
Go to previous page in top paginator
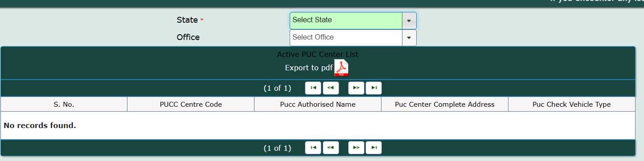331,88
